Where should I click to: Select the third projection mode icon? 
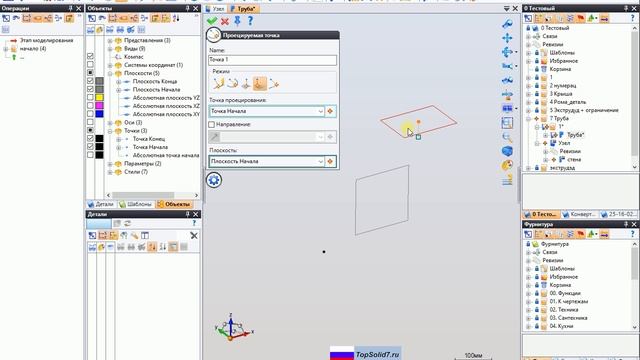246,84
